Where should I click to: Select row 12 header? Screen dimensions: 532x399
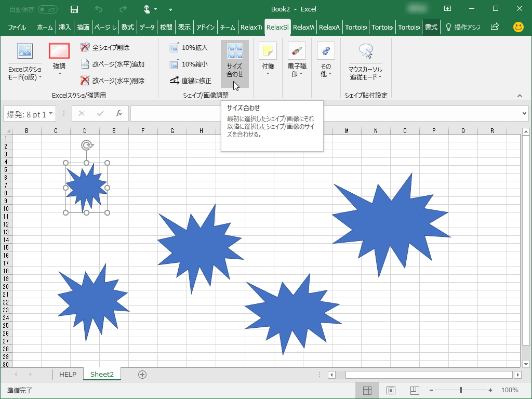coord(6,224)
